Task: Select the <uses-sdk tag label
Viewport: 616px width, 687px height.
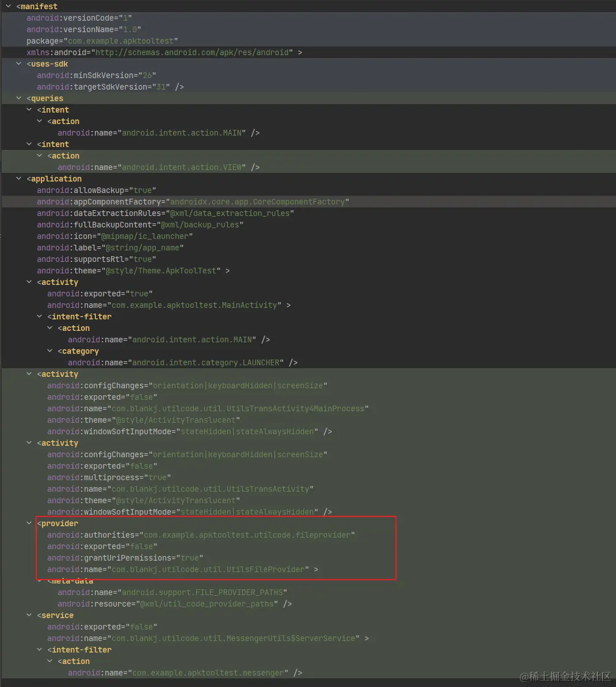Action: 47,64
